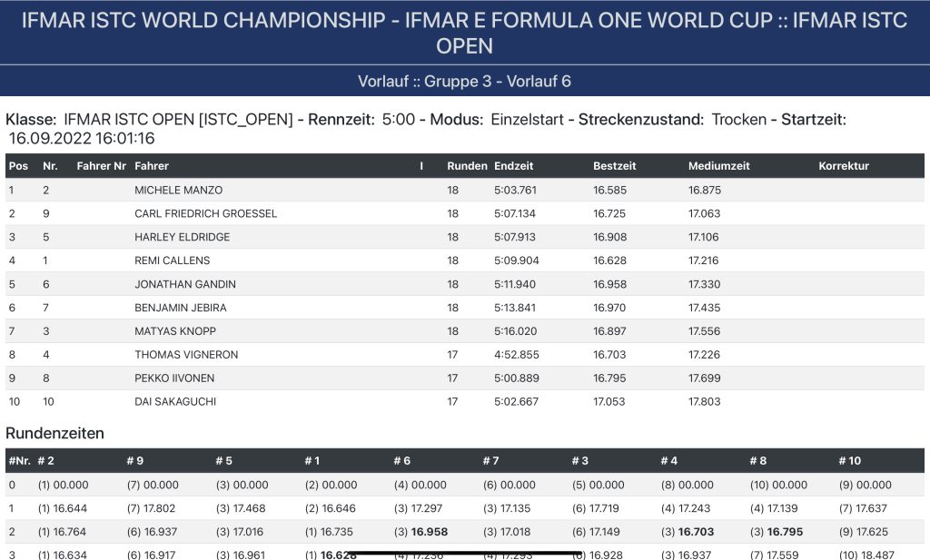
Task: Click end time 5:07.134
Action: click(x=515, y=213)
